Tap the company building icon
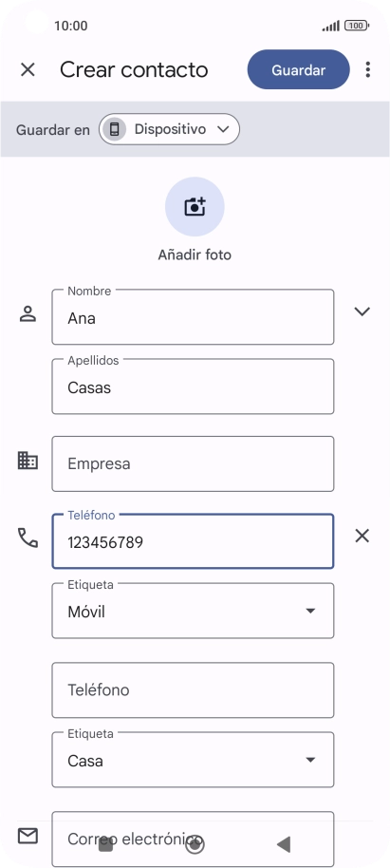 click(28, 461)
